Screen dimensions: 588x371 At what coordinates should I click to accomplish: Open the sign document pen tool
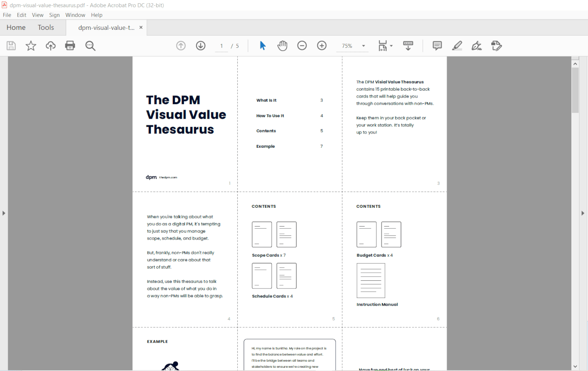coord(477,46)
